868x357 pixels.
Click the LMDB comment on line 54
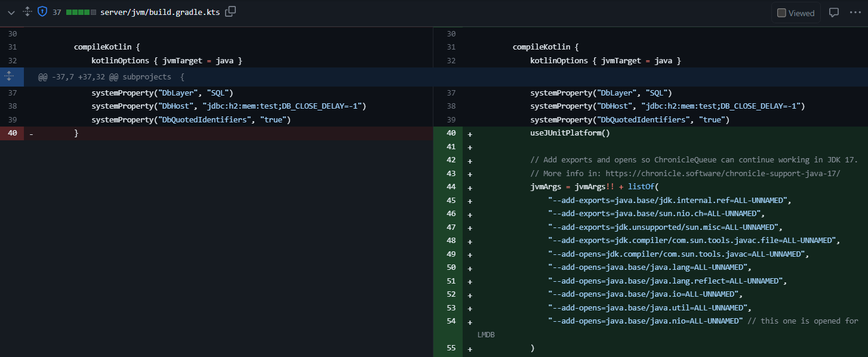click(802, 321)
